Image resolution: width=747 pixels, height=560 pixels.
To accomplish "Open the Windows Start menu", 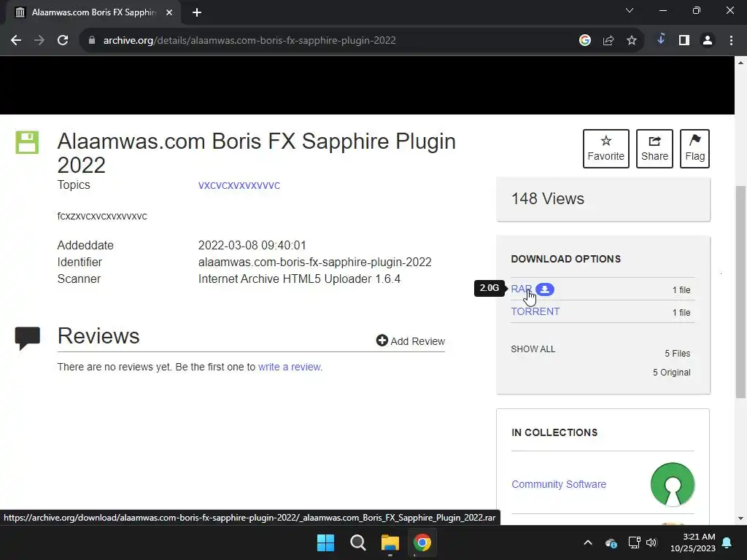I will click(326, 542).
